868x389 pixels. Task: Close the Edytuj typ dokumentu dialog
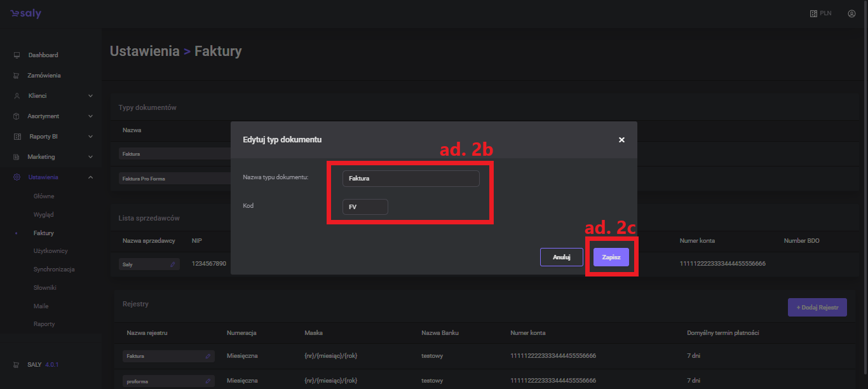coord(621,140)
